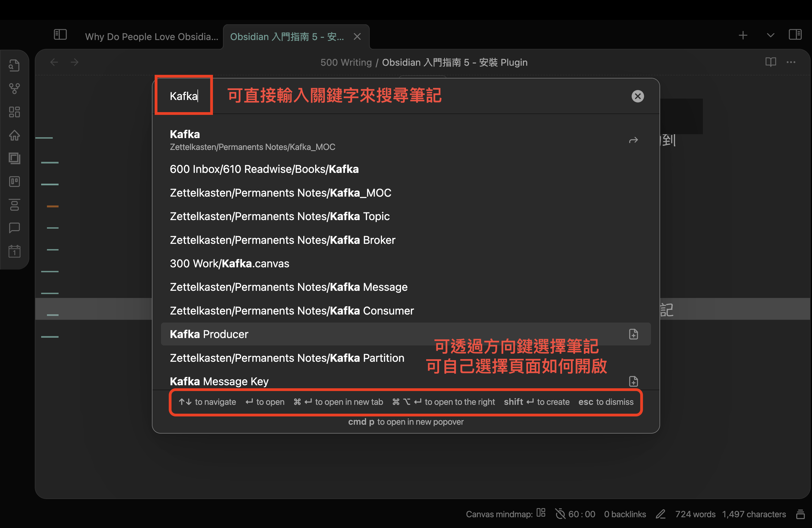Open daily note calendar icon

(x=14, y=251)
